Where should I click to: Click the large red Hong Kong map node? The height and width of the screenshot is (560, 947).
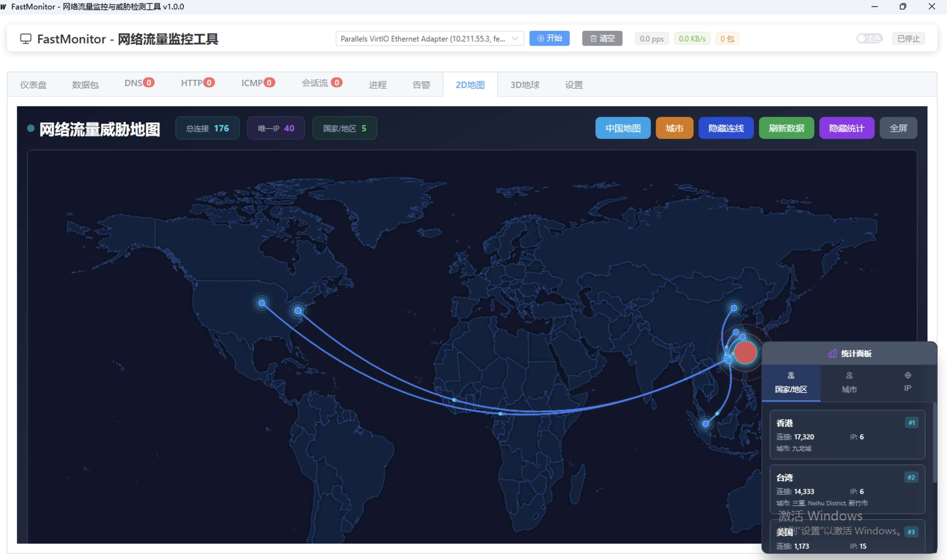745,353
